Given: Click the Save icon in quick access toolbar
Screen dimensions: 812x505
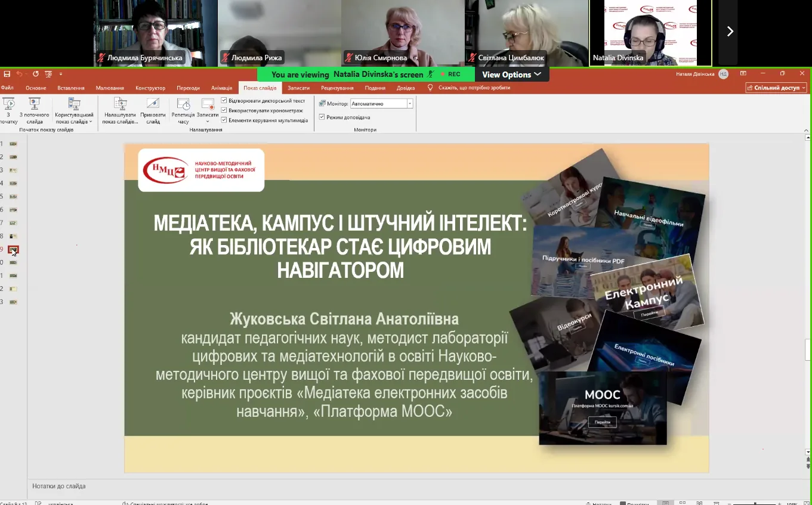Looking at the screenshot, I should (7, 74).
